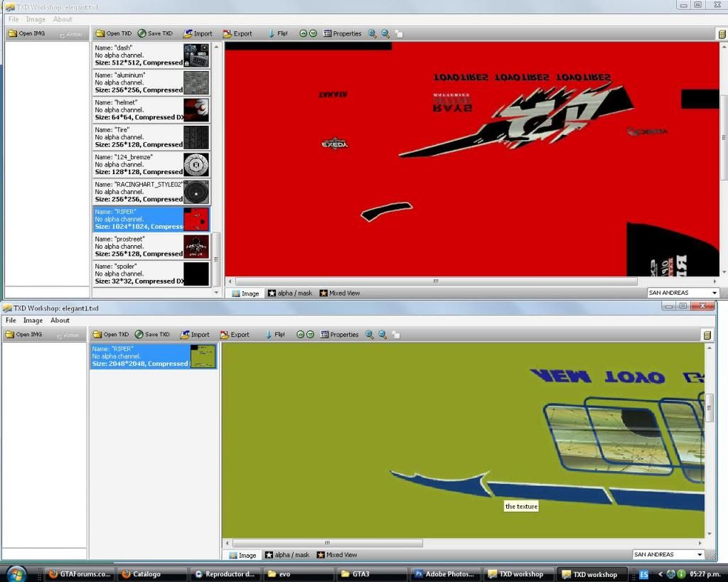Open the GTA3 folder taskbar button

point(372,574)
